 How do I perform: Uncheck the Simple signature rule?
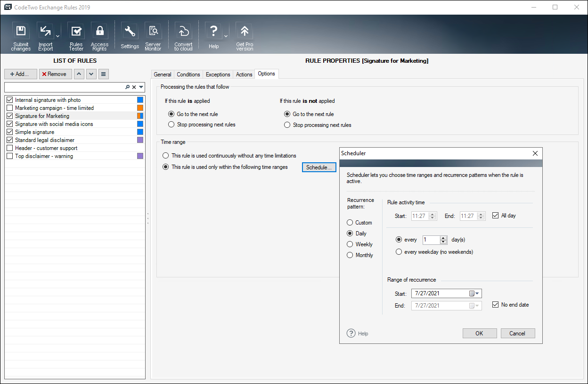(x=9, y=132)
